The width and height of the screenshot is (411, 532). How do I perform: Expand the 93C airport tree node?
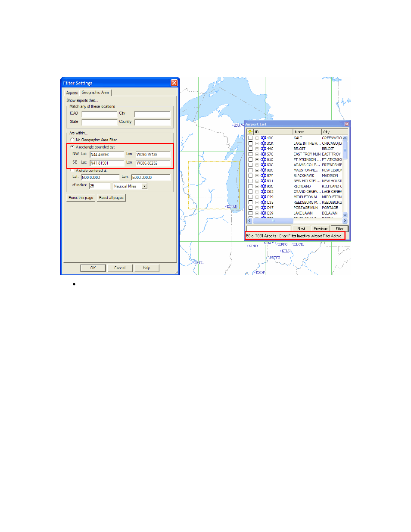pos(257,187)
